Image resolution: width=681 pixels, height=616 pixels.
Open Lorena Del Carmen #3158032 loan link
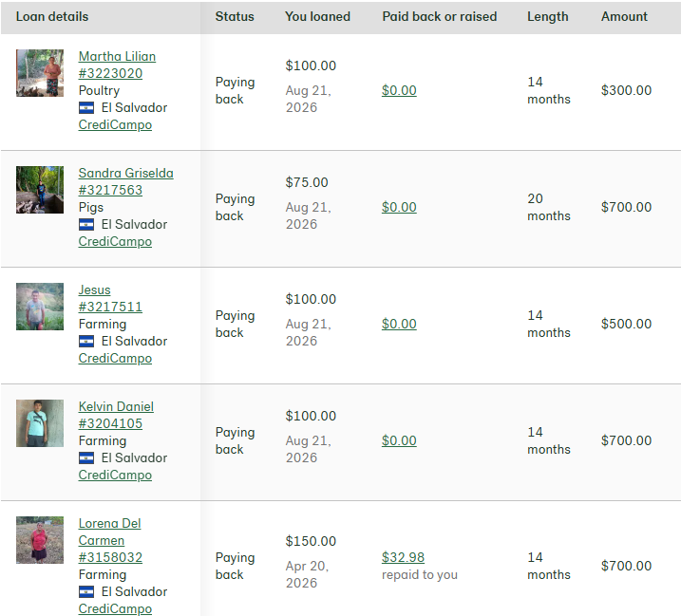[x=110, y=540]
